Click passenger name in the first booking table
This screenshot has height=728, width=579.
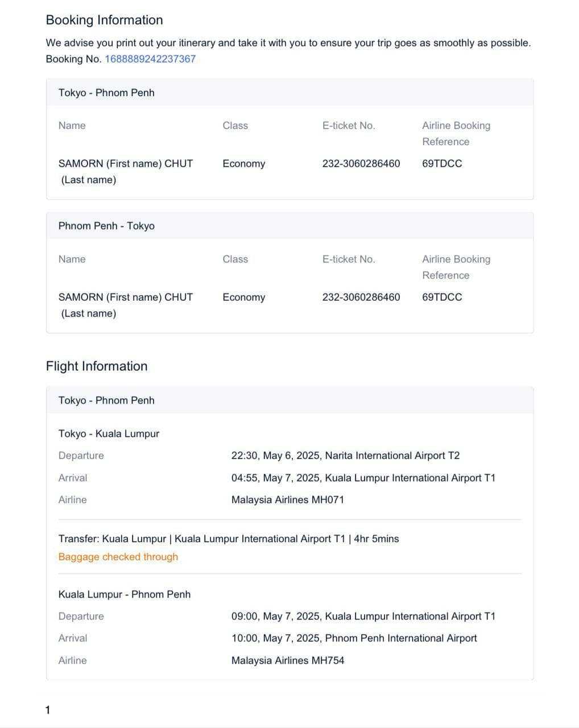pos(126,164)
